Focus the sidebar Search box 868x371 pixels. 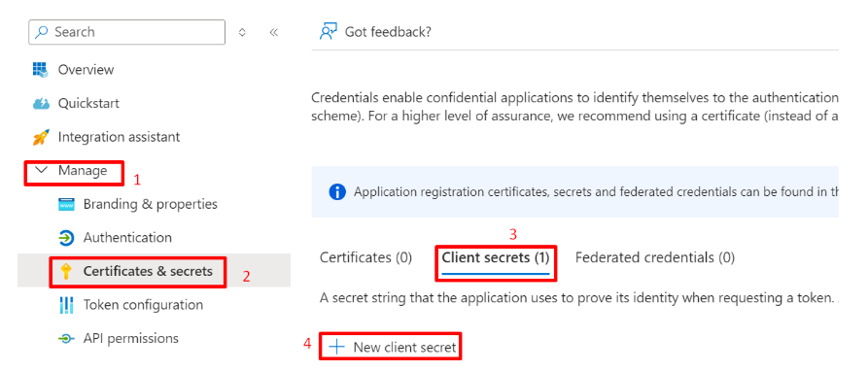coord(126,32)
